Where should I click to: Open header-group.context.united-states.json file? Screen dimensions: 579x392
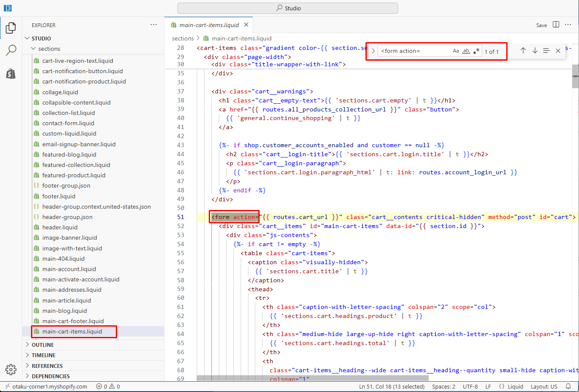(x=96, y=207)
